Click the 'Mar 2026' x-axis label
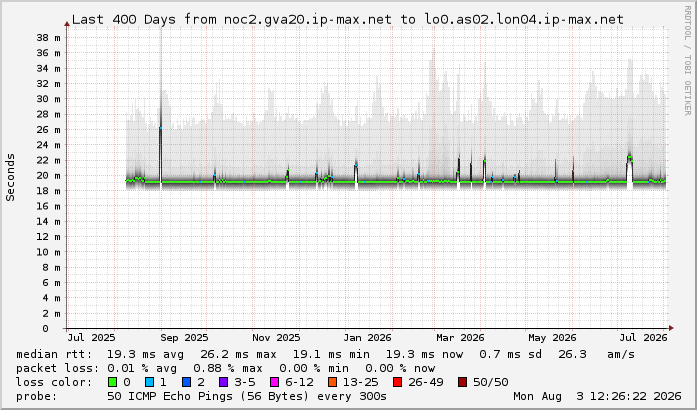Screen dimensions: 697x410 click(460, 338)
